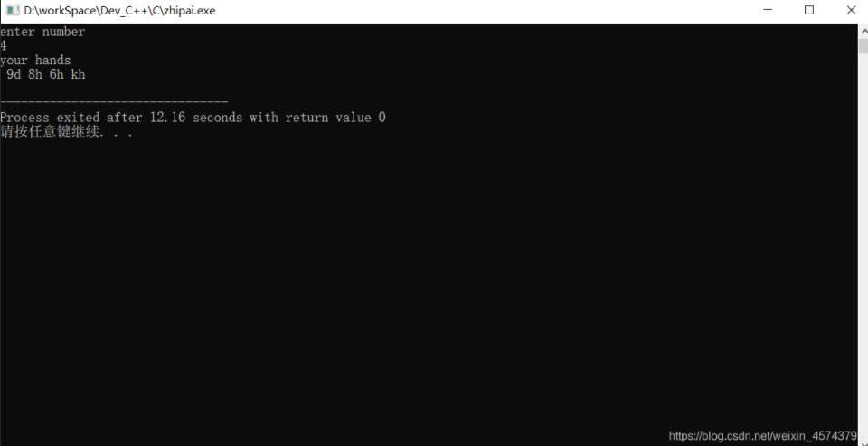Screen dimensions: 868x446
Task: Click the vertical scrollbar thumb
Action: [863, 46]
